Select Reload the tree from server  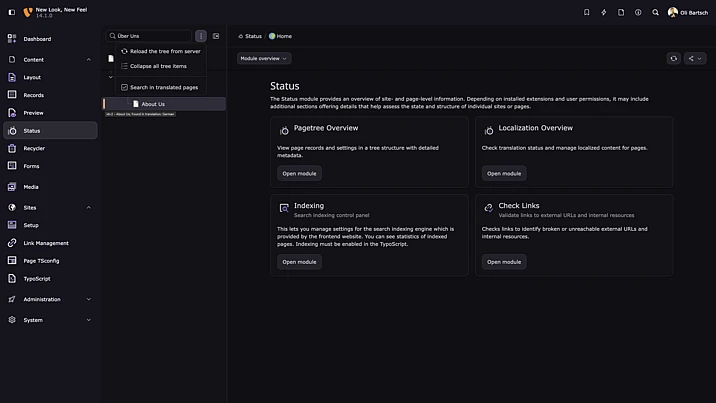pyautogui.click(x=164, y=51)
